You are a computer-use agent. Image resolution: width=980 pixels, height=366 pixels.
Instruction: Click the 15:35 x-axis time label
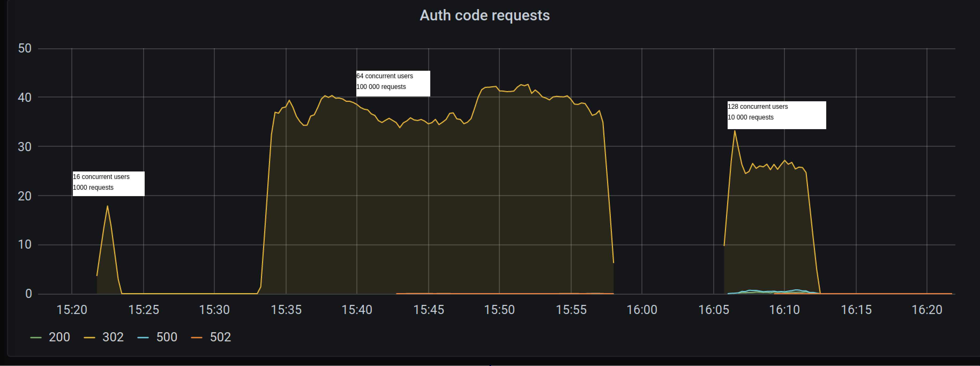(286, 310)
